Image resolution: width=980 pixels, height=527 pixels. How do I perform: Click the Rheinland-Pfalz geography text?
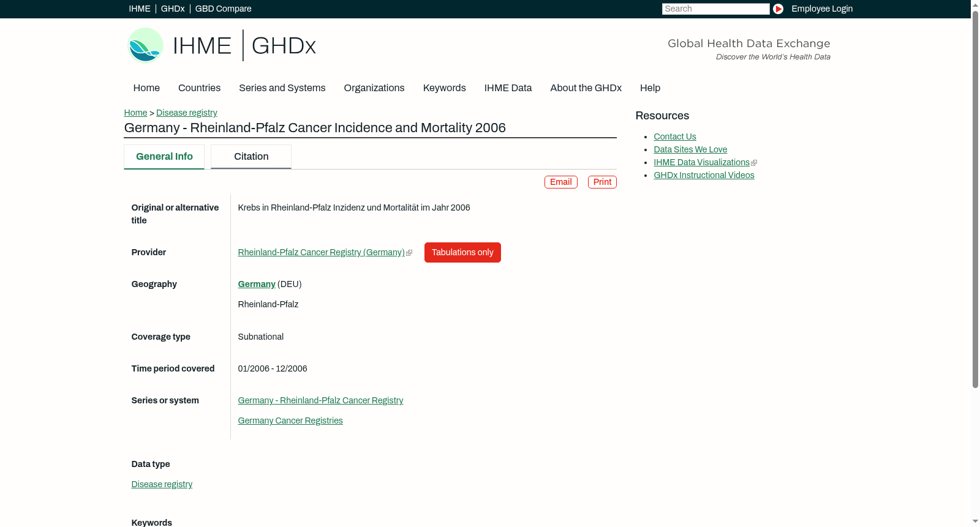pos(268,304)
